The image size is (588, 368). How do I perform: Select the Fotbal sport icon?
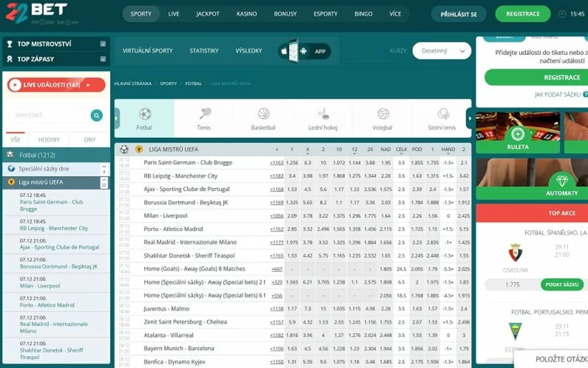[145, 114]
